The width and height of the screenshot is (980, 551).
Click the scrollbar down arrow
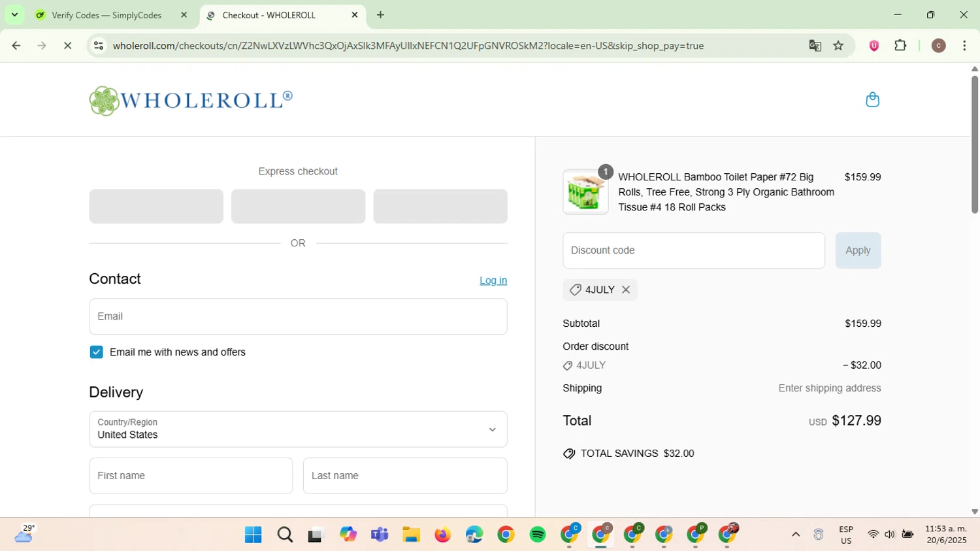[x=974, y=512]
